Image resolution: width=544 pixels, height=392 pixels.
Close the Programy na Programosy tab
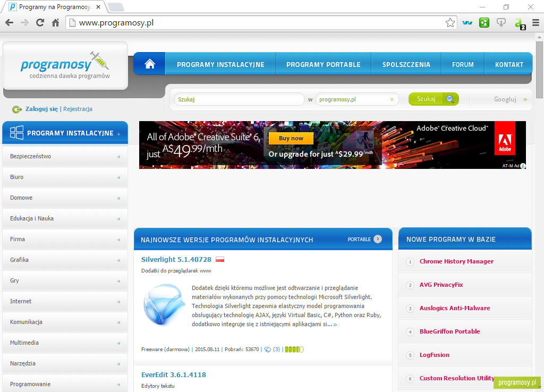[98, 7]
